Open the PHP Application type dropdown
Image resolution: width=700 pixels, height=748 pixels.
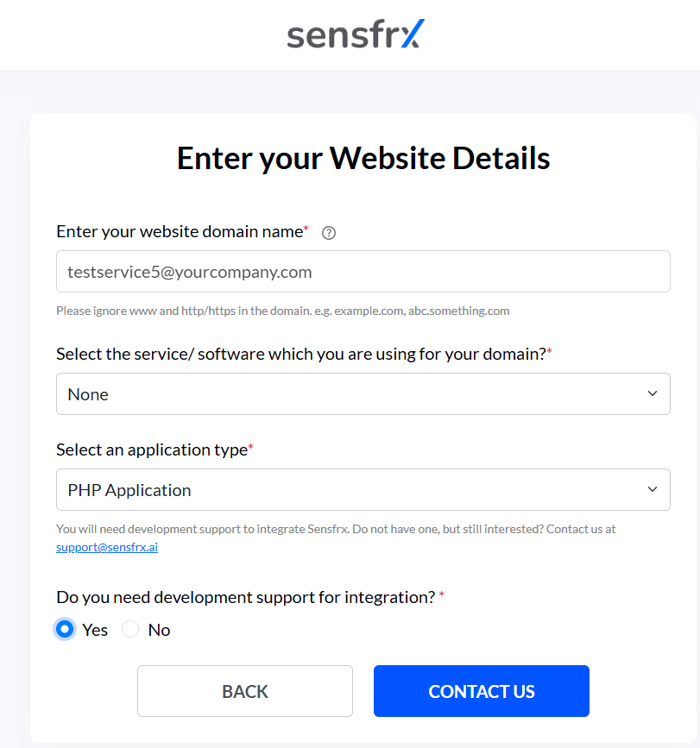pyautogui.click(x=363, y=489)
